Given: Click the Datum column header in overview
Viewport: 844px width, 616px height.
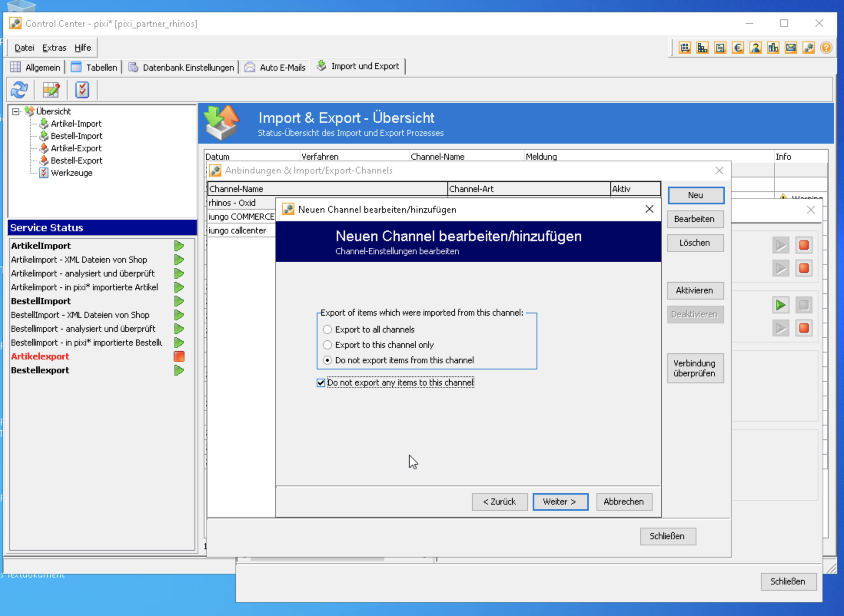Looking at the screenshot, I should click(252, 156).
